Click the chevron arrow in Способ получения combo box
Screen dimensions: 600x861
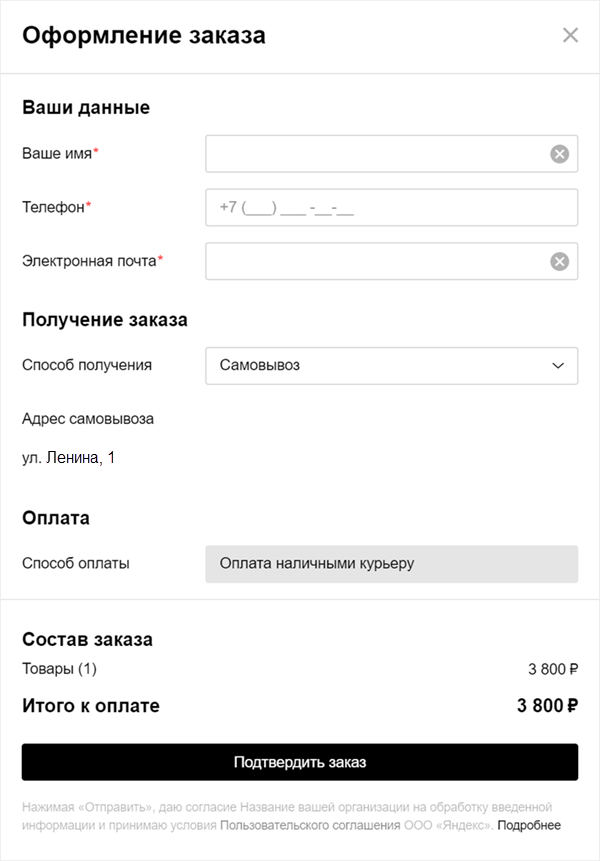point(558,366)
